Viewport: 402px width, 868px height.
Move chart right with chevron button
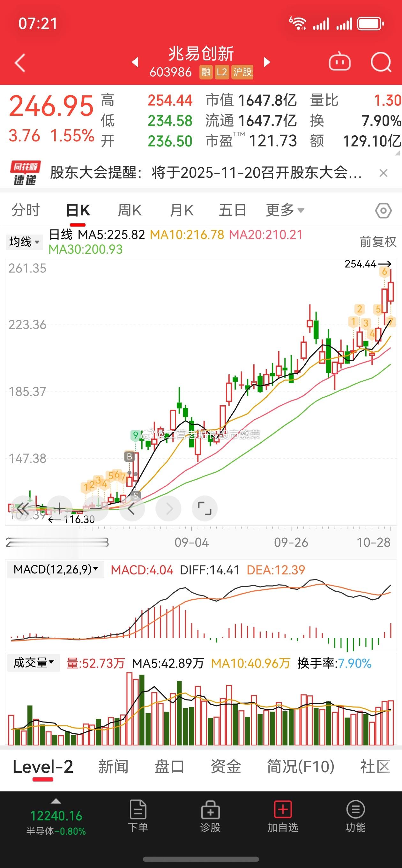point(168,508)
